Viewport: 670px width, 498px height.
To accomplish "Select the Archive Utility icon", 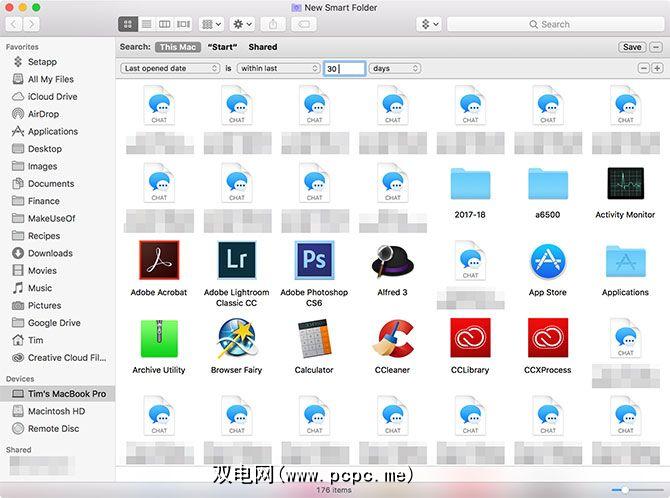I will click(x=159, y=338).
